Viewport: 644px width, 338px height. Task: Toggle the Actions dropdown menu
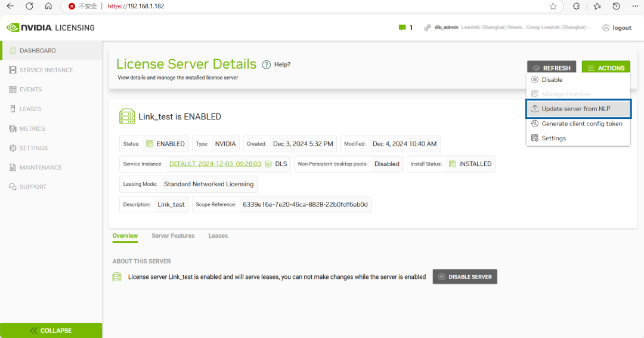point(606,68)
